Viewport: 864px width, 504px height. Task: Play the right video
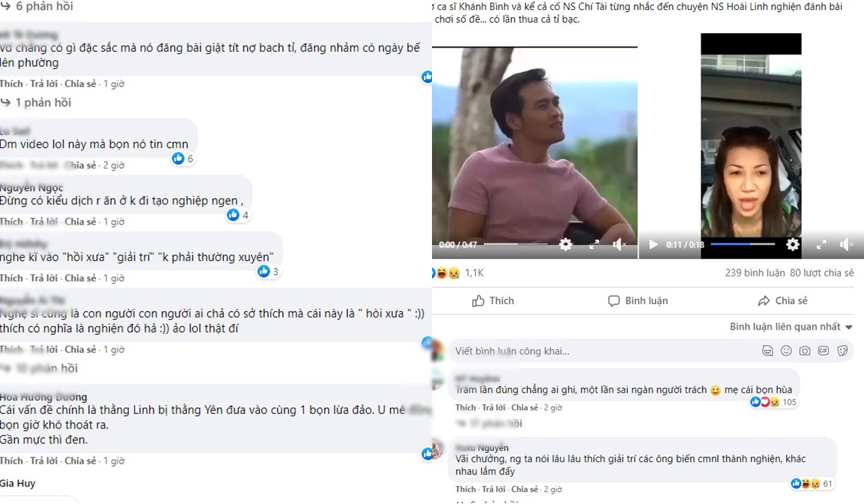click(653, 245)
